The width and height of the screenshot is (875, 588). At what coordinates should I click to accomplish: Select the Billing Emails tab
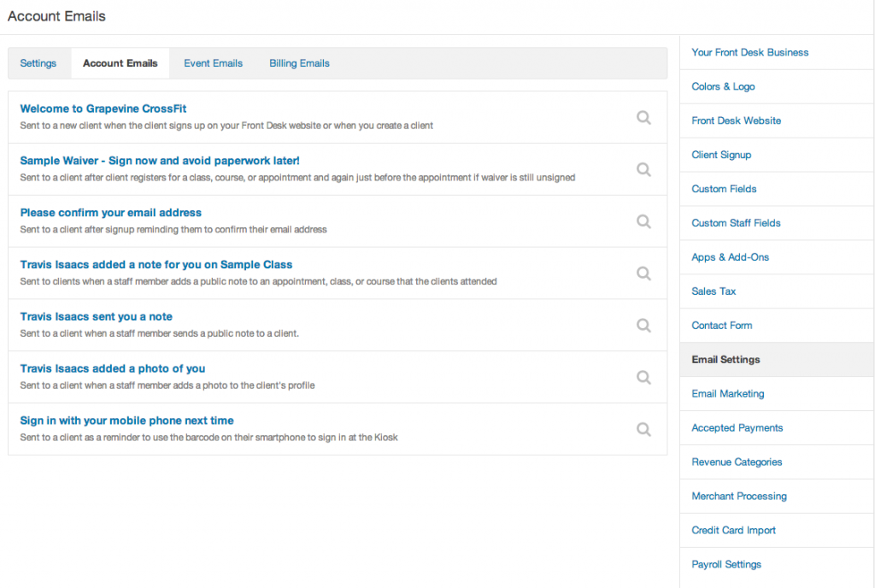click(299, 63)
